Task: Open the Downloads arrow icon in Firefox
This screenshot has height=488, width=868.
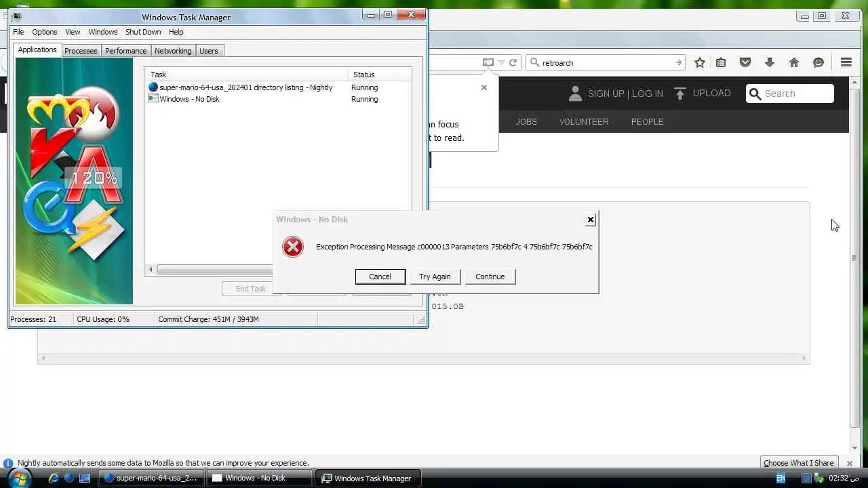Action: click(769, 62)
